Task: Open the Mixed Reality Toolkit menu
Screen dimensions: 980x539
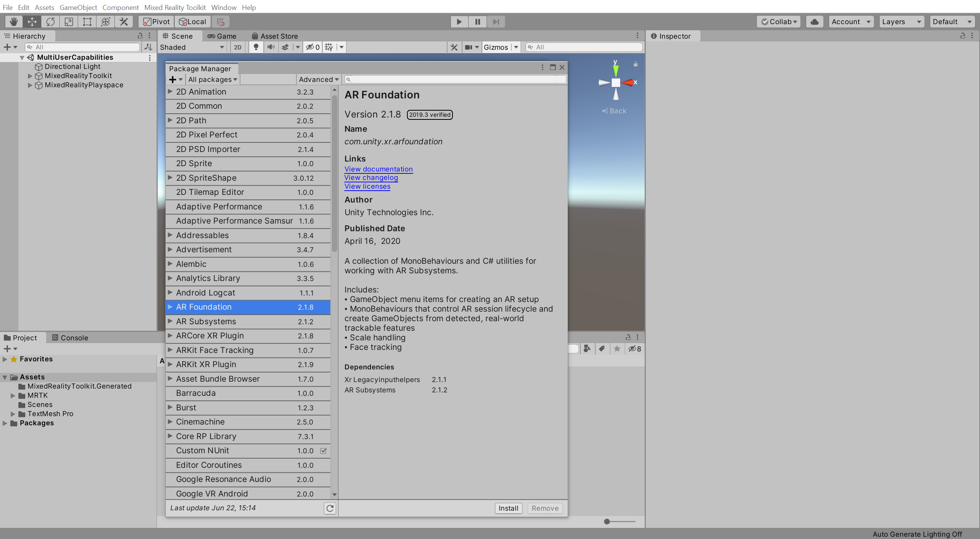Action: click(175, 7)
